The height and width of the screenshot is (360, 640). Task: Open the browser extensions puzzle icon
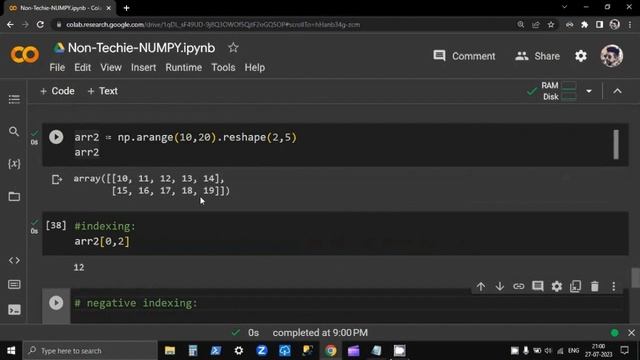point(584,24)
